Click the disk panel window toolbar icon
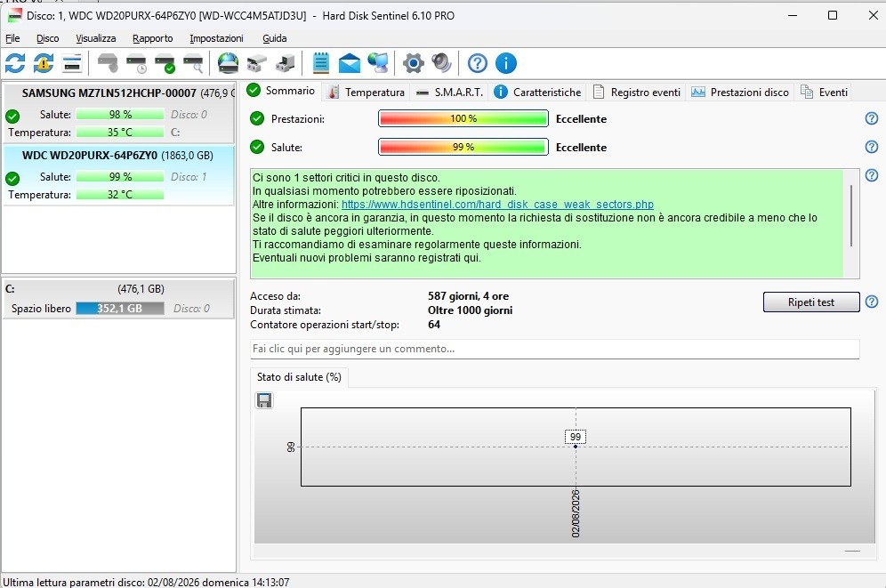 [72, 63]
